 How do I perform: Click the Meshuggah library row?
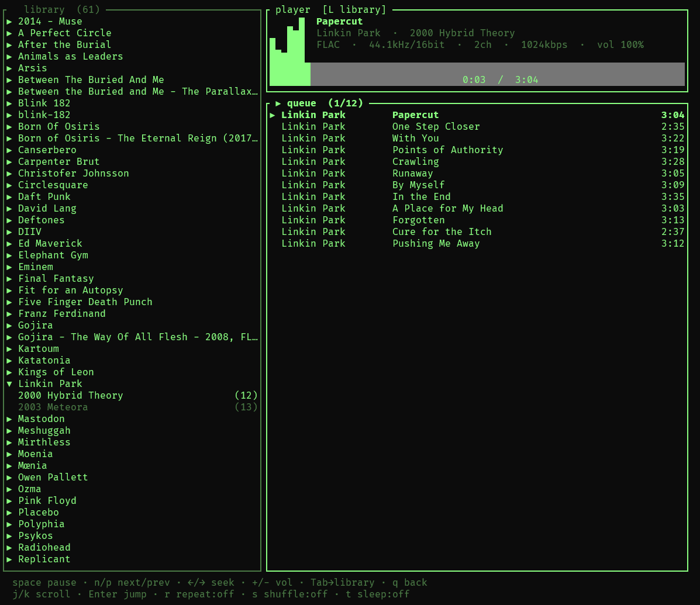click(132, 431)
